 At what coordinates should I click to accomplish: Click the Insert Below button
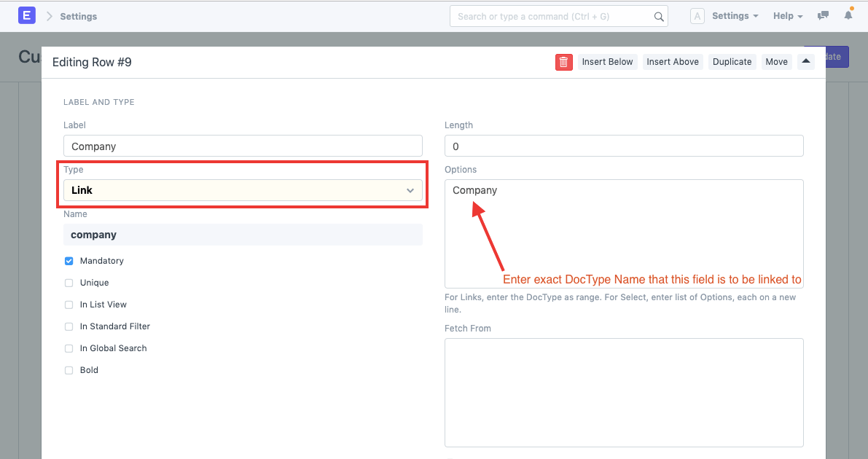click(607, 62)
